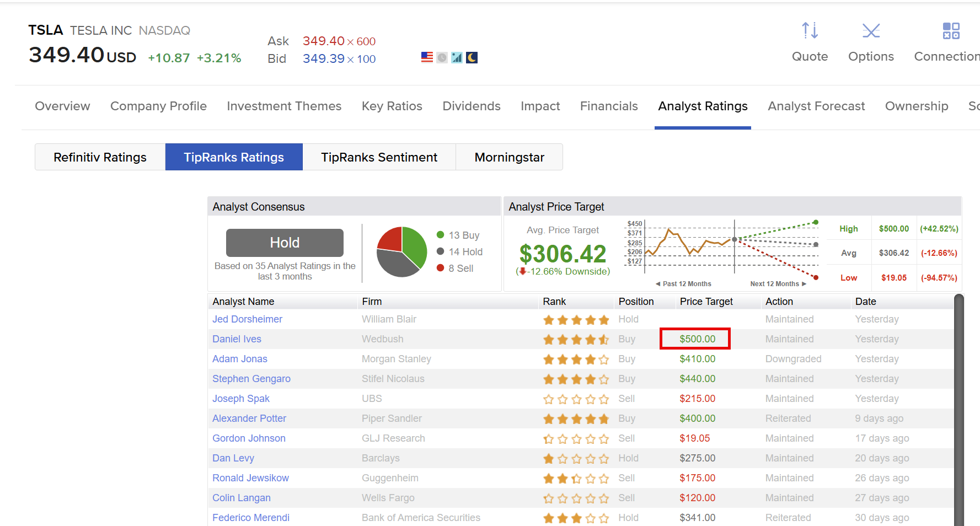Sort by Action column header

779,302
